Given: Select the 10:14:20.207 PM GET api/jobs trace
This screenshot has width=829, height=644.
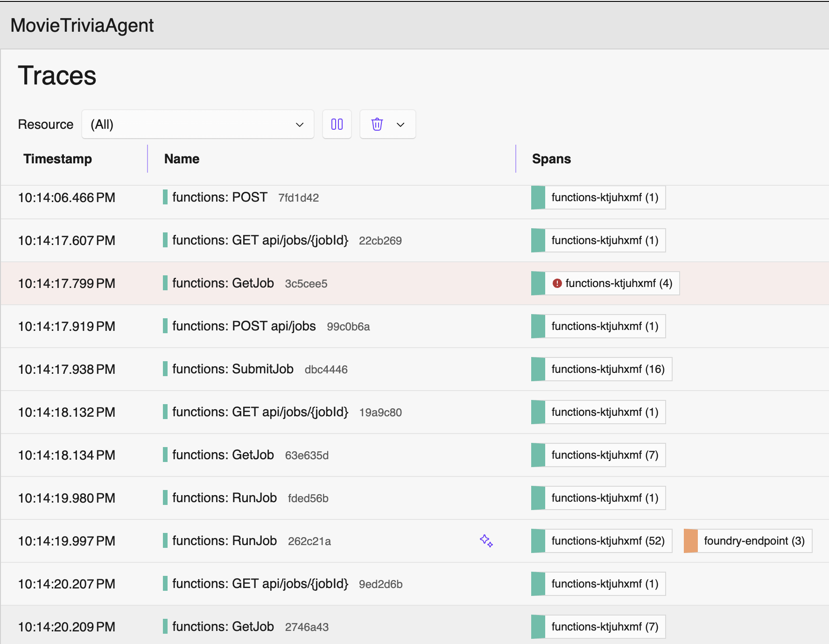Looking at the screenshot, I should click(x=260, y=584).
